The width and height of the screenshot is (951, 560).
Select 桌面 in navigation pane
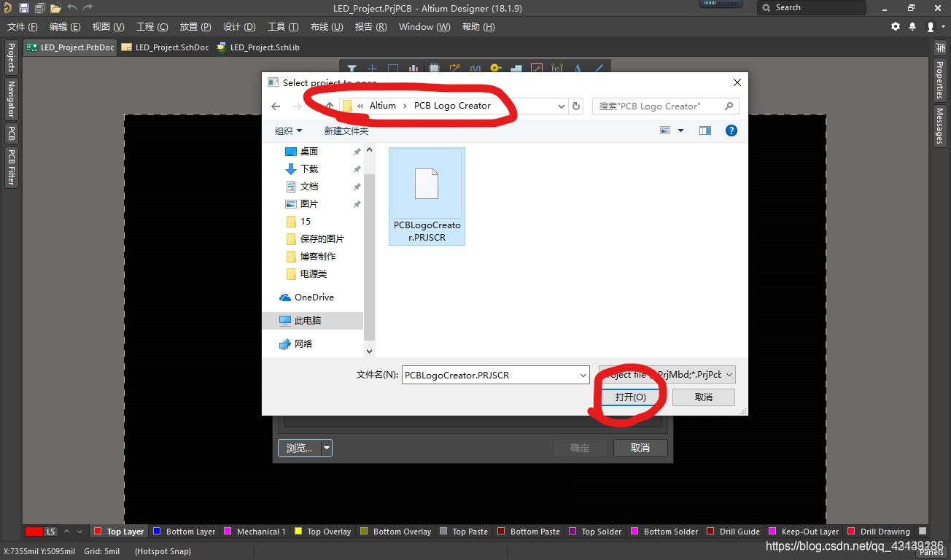pyautogui.click(x=308, y=151)
